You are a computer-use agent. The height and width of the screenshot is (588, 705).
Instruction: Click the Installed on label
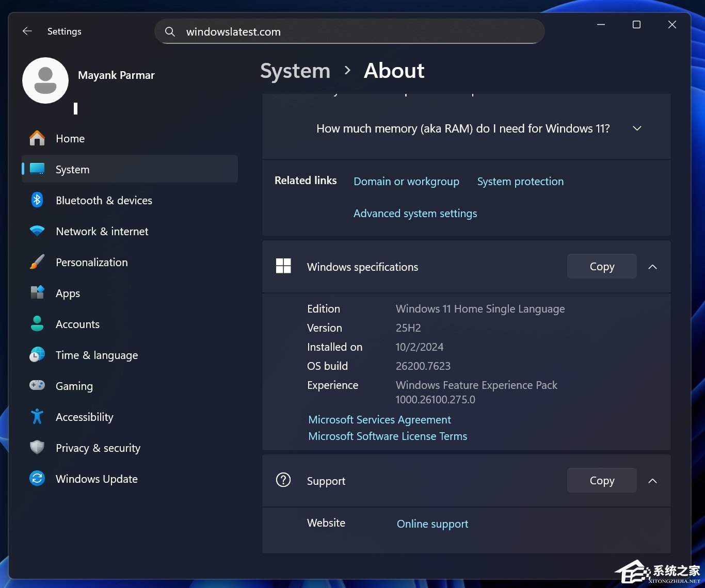pos(334,347)
